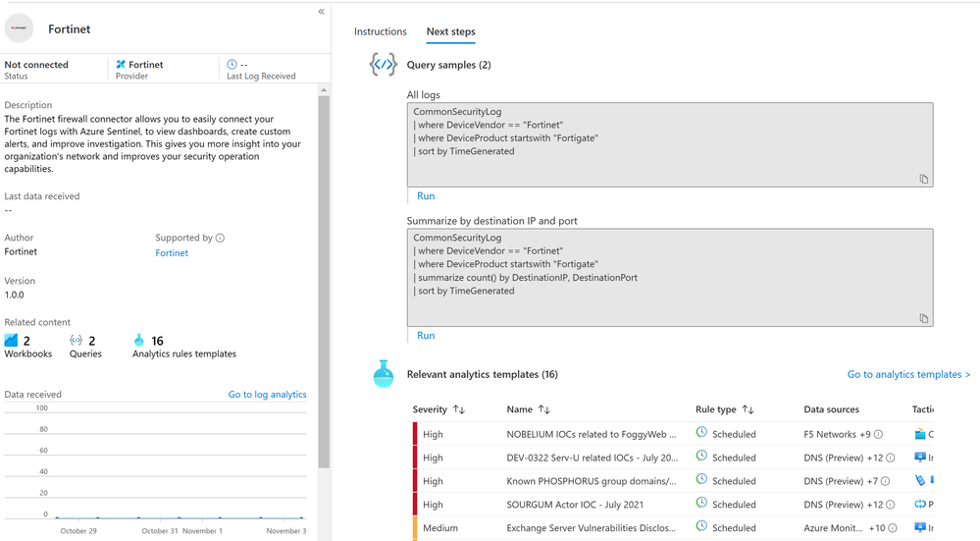Screen dimensions: 980x541
Task: Click the Fortinet logo avatar
Action: tap(20, 28)
